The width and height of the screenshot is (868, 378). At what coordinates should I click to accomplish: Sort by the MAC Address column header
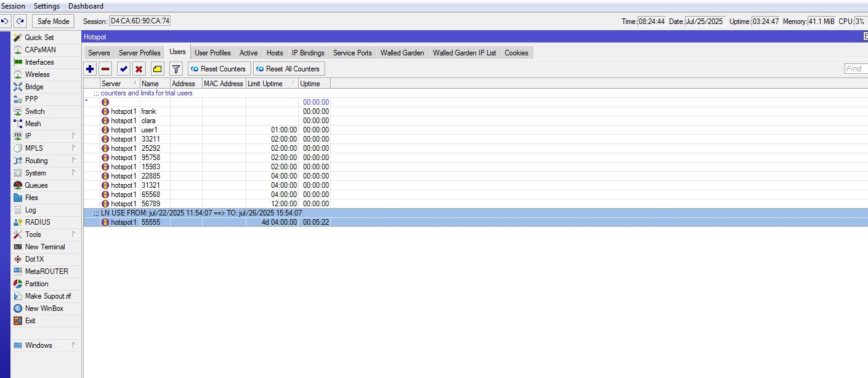(224, 84)
